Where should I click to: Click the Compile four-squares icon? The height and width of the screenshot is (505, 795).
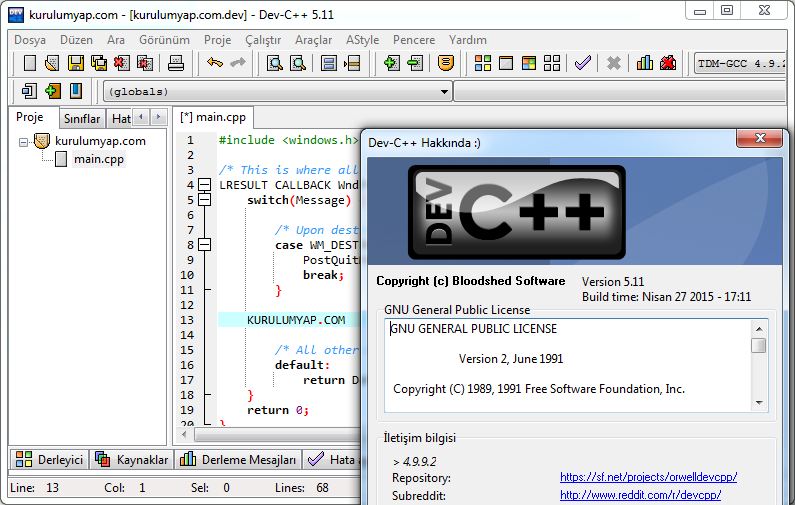(x=483, y=63)
